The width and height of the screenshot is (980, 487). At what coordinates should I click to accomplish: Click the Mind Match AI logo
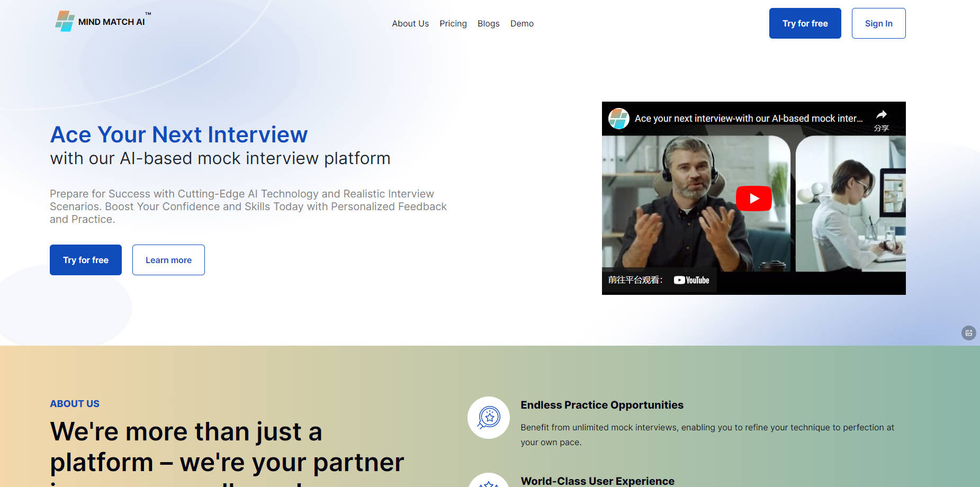point(103,21)
